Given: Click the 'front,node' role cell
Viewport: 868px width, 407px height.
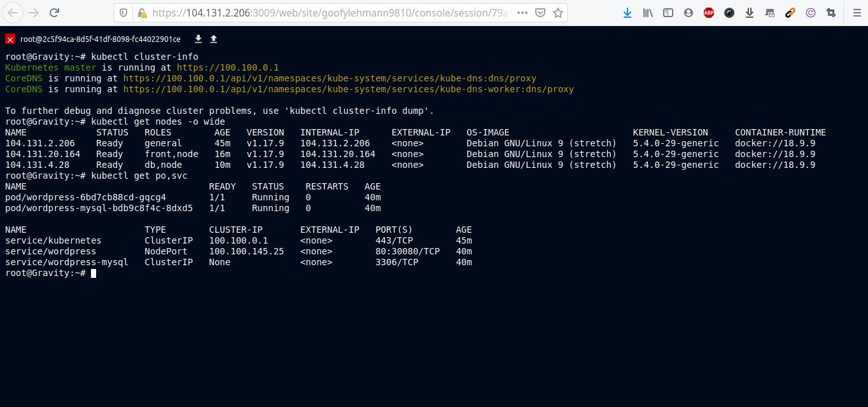Looking at the screenshot, I should pos(171,154).
